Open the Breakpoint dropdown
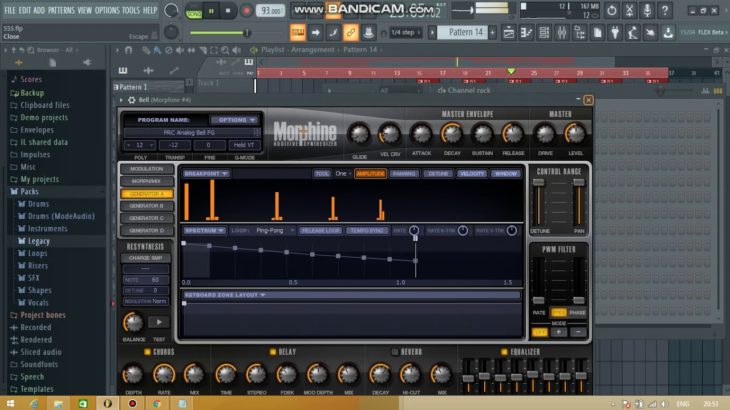The image size is (730, 410). pos(206,174)
